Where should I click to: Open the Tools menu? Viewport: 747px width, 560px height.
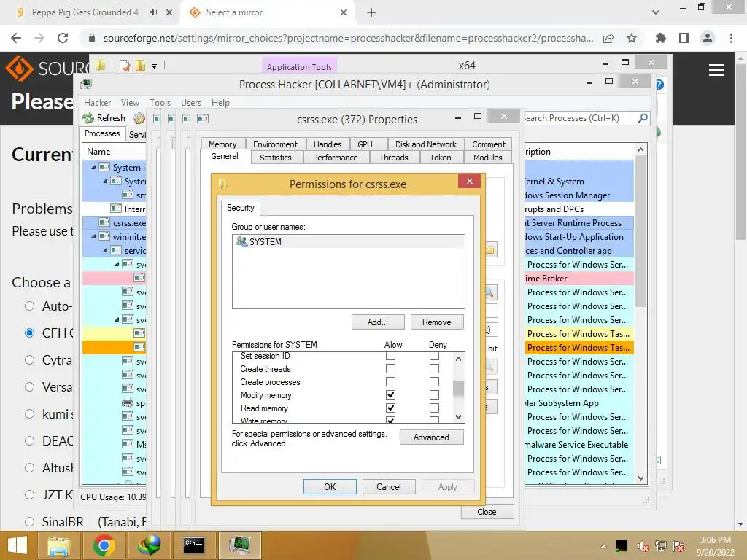point(160,103)
